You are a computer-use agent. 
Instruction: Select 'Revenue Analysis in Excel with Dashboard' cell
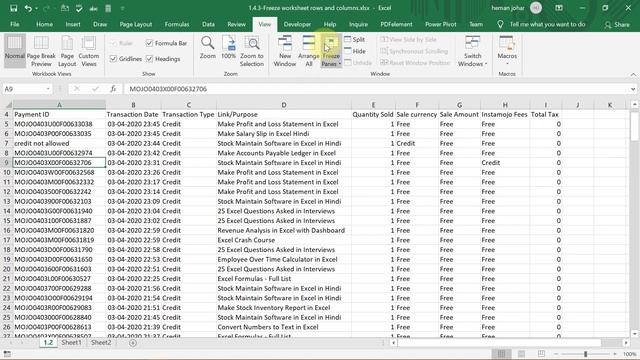(284, 230)
